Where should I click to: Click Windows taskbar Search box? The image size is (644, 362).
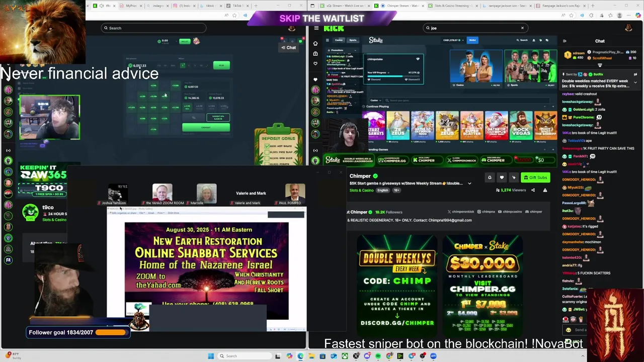[244, 356]
